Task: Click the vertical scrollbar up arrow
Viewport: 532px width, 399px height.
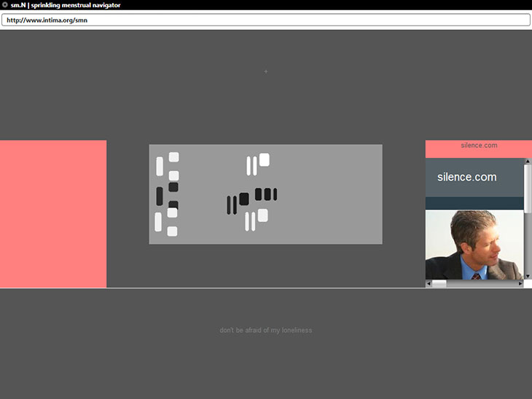Action: click(x=528, y=161)
